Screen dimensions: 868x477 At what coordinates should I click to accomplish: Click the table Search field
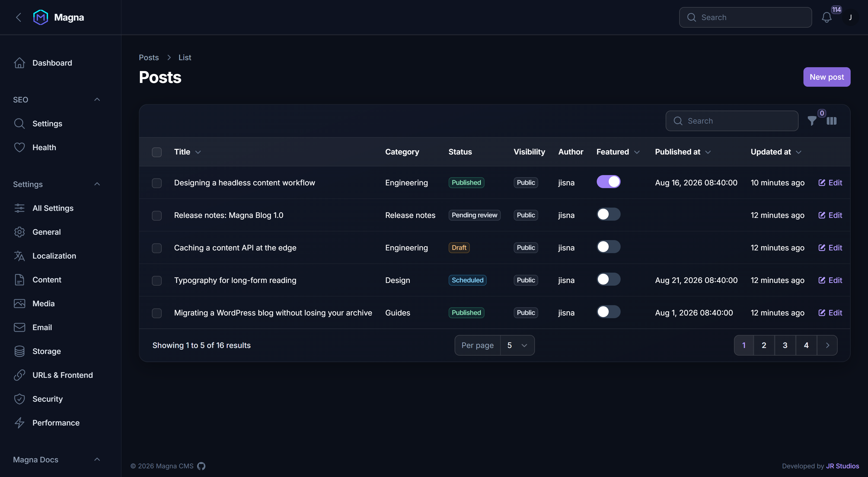[732, 121]
